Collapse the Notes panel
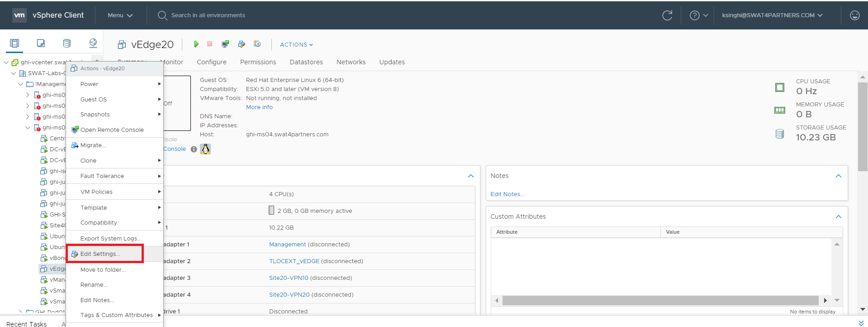 coord(838,176)
